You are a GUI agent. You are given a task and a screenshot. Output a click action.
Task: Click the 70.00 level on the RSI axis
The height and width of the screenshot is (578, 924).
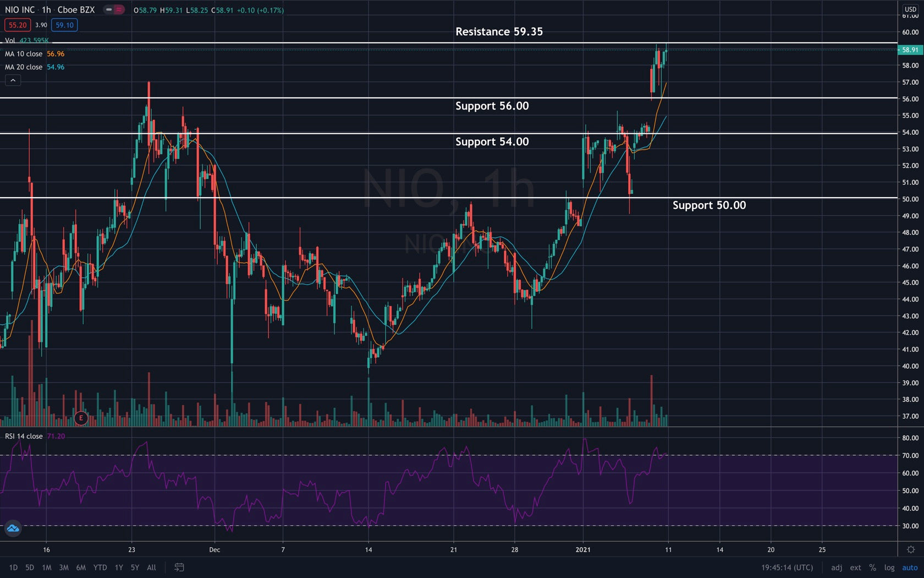point(910,455)
